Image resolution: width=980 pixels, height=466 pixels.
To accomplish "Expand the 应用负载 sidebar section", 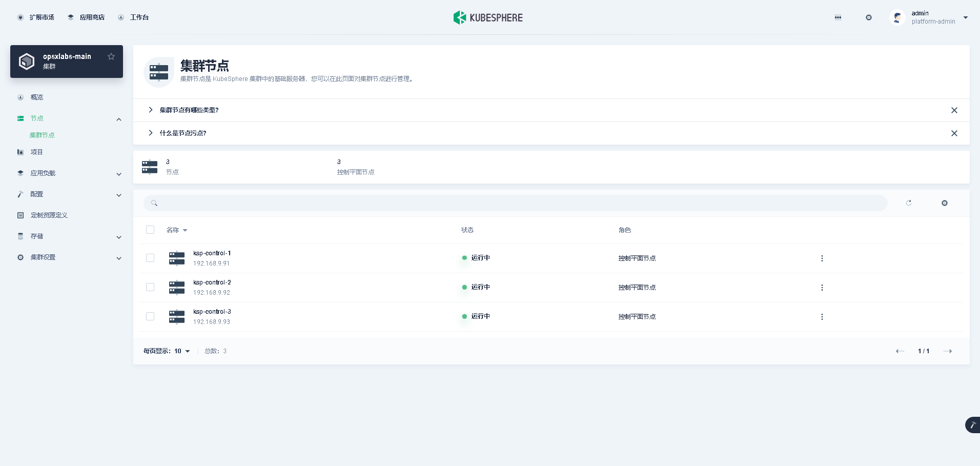I will click(119, 174).
